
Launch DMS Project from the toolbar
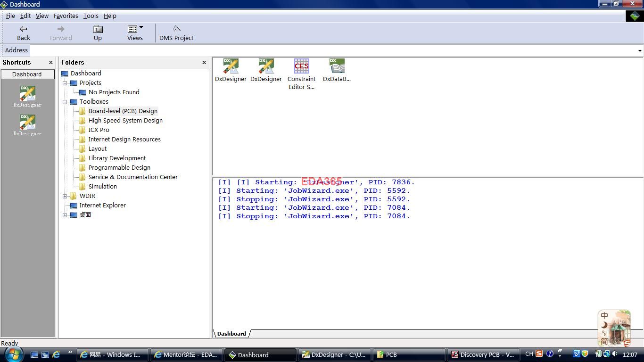pos(176,33)
